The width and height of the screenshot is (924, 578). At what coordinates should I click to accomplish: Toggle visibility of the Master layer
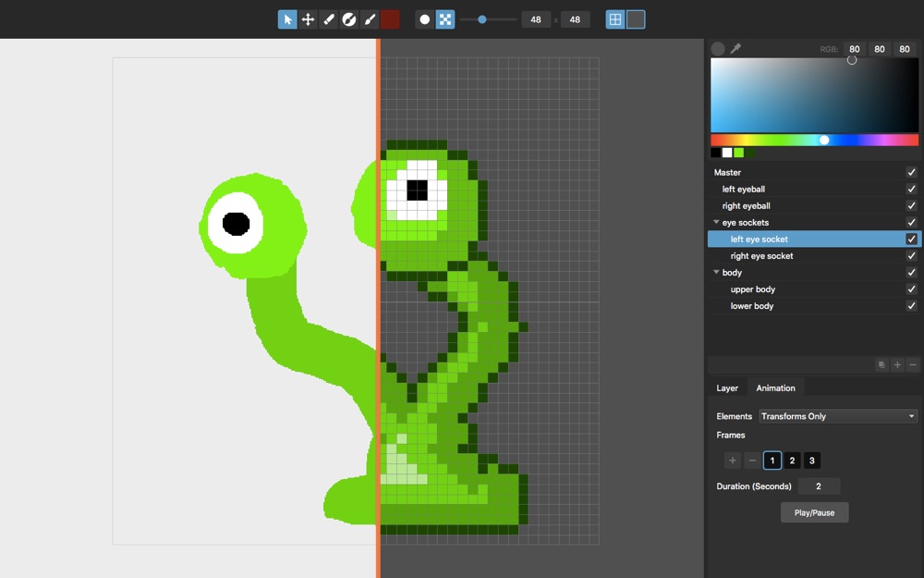click(x=911, y=173)
